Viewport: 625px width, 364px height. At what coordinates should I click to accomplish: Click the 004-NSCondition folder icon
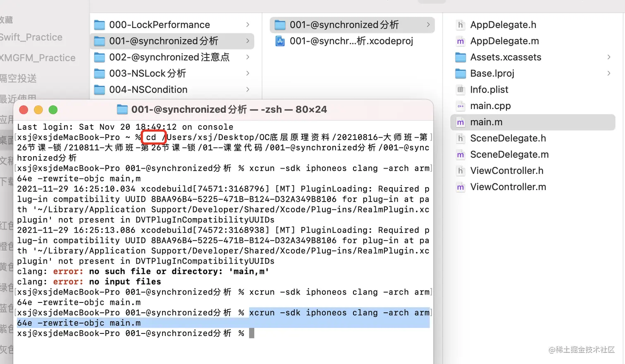[x=99, y=90]
